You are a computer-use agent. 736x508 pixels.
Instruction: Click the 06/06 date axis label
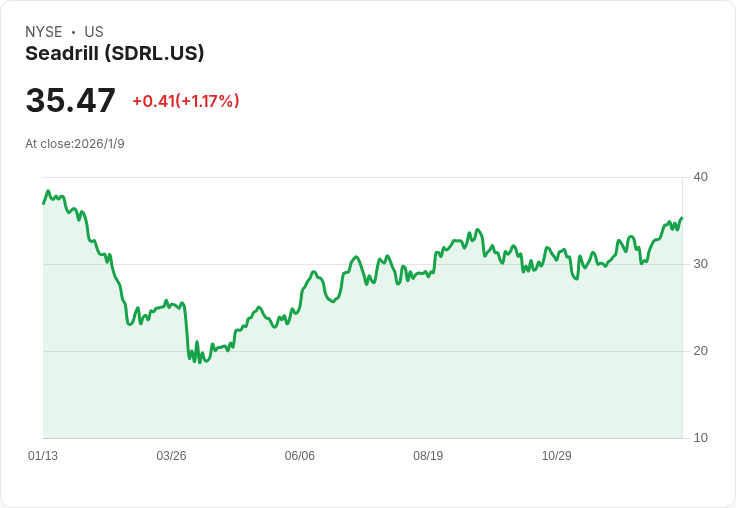[x=299, y=456]
